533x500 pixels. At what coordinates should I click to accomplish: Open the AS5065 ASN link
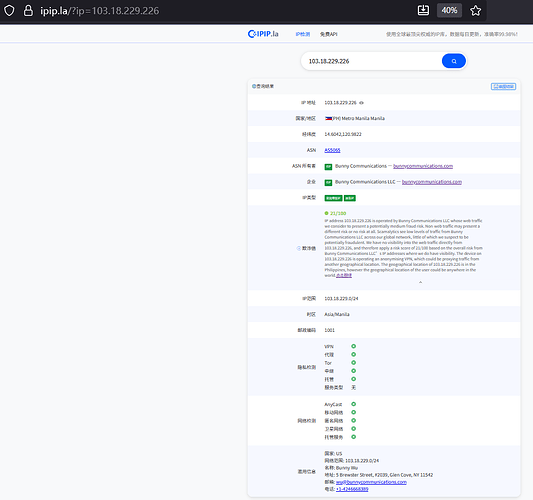pos(332,150)
